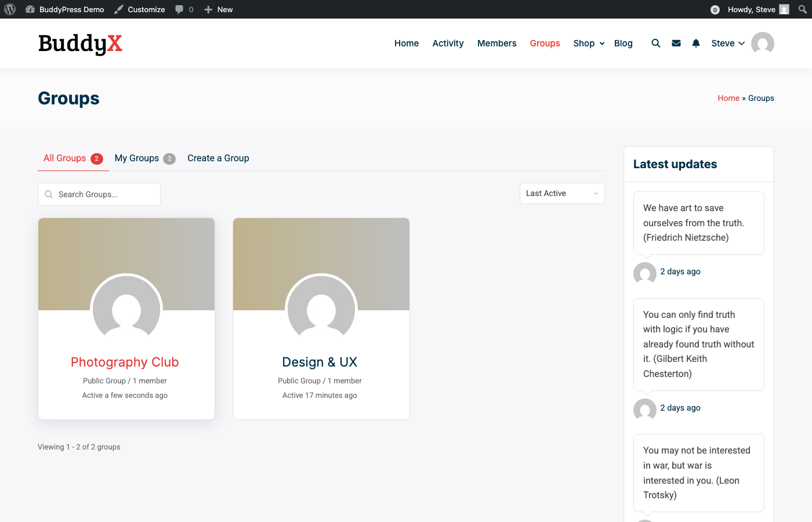Click the WordPress logo in the admin bar
This screenshot has width=812, height=522.
(9, 9)
